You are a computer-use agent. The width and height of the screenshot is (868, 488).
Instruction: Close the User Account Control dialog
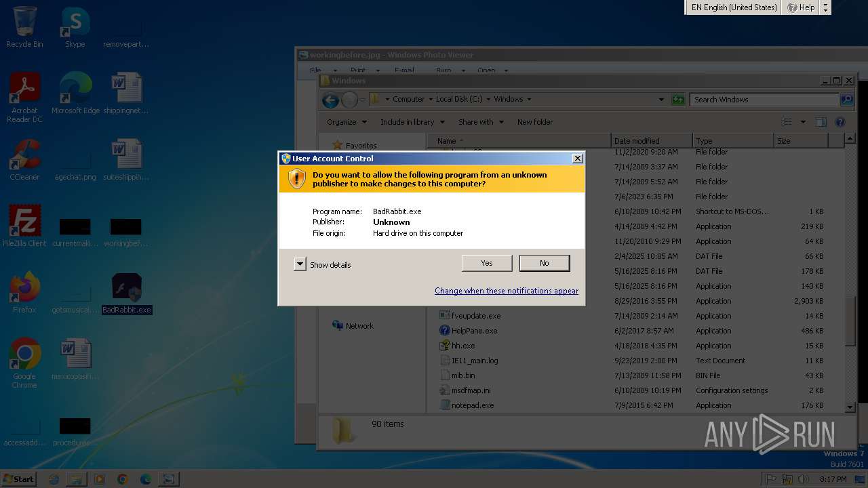[x=577, y=159]
